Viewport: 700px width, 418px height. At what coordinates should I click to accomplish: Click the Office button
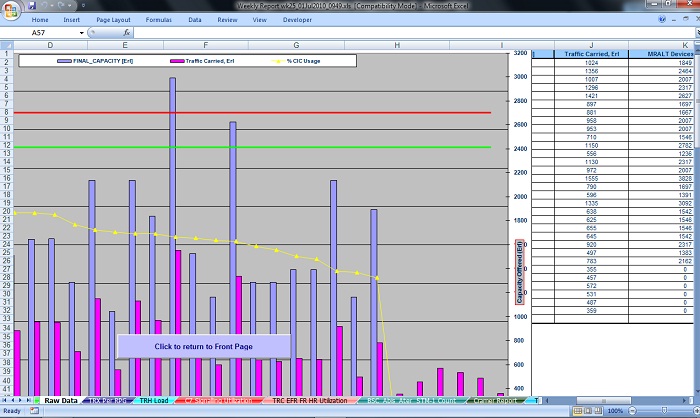(10, 10)
